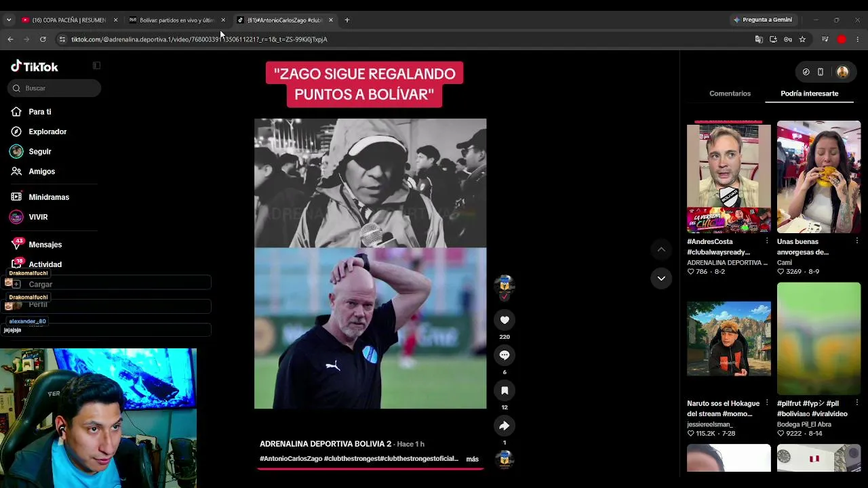Image resolution: width=868 pixels, height=488 pixels.
Task: Open options for 'Unas buenas anvorgesas' video
Action: 857,242
